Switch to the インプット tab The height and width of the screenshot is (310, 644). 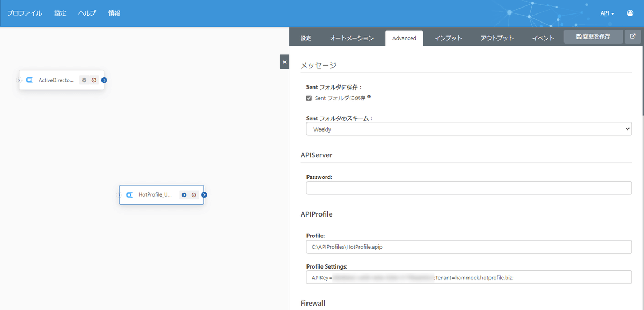click(x=449, y=38)
